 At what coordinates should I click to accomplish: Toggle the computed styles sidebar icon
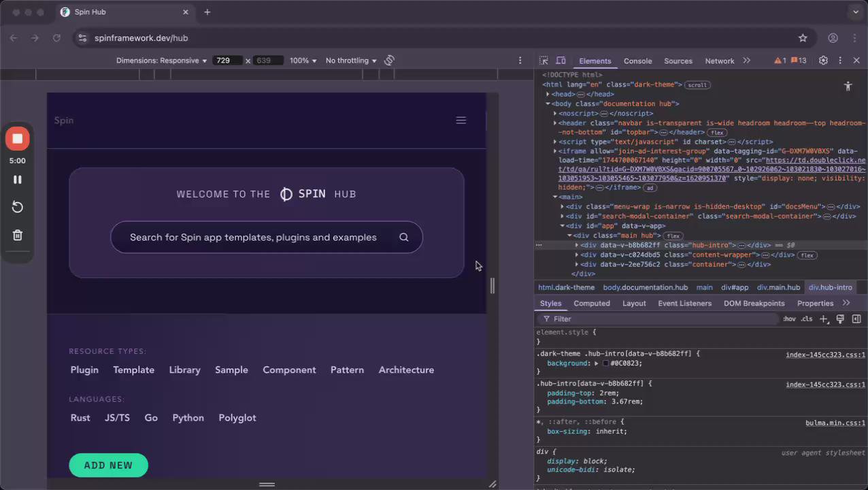pyautogui.click(x=856, y=319)
